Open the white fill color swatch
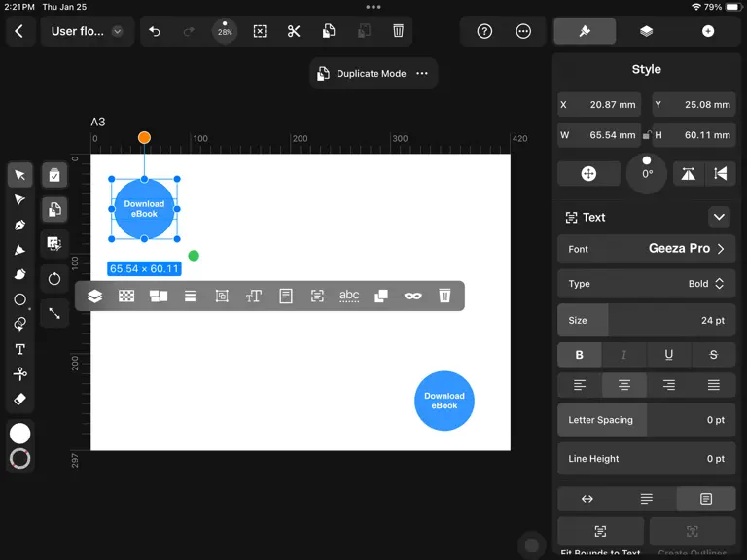 tap(20, 434)
